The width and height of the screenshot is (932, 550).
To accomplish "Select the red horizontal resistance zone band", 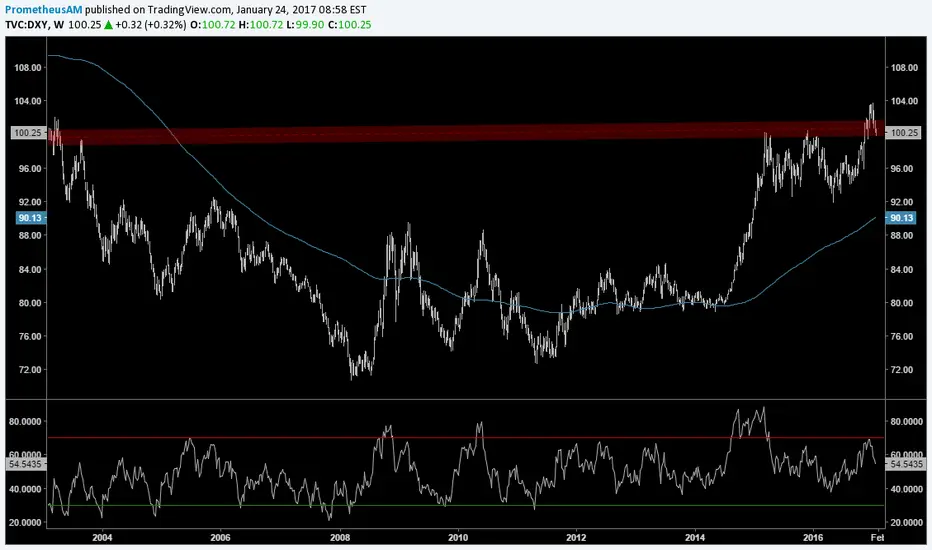I will (466, 133).
